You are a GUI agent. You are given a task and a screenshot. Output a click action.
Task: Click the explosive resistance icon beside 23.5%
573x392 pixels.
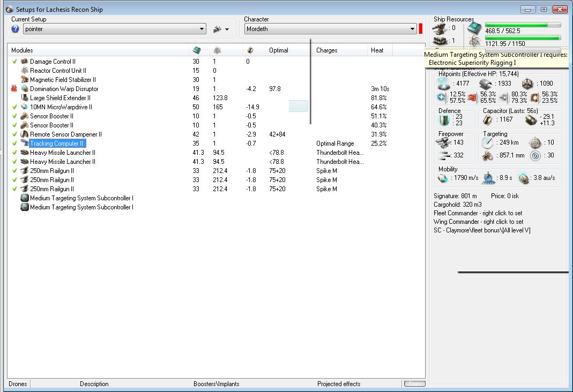pyautogui.click(x=534, y=97)
